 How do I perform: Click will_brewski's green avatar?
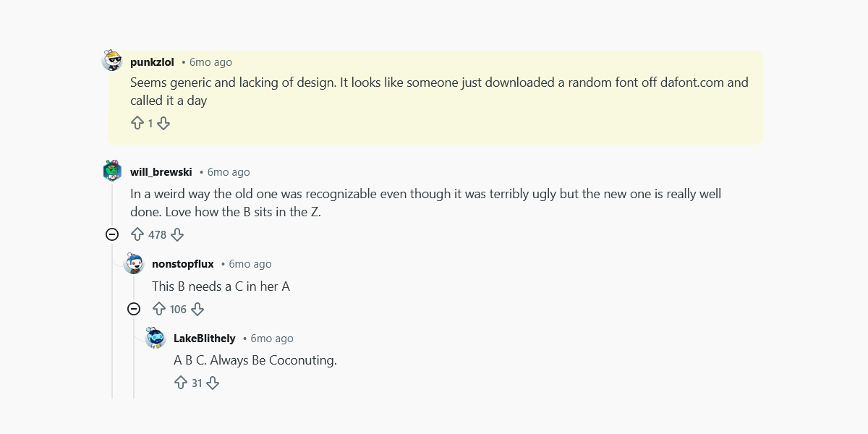click(x=113, y=171)
